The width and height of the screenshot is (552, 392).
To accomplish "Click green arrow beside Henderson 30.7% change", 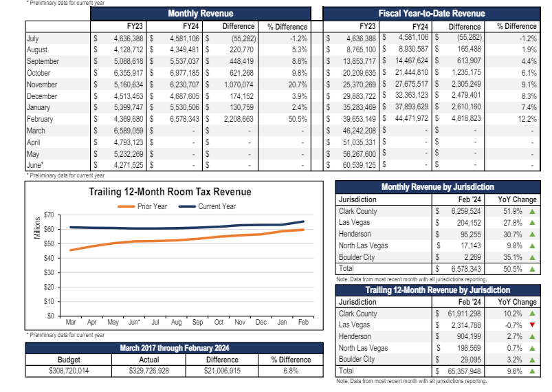I will (531, 235).
